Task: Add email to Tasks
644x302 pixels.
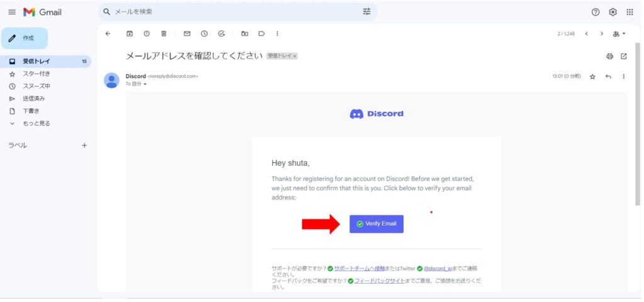Action: (x=221, y=34)
